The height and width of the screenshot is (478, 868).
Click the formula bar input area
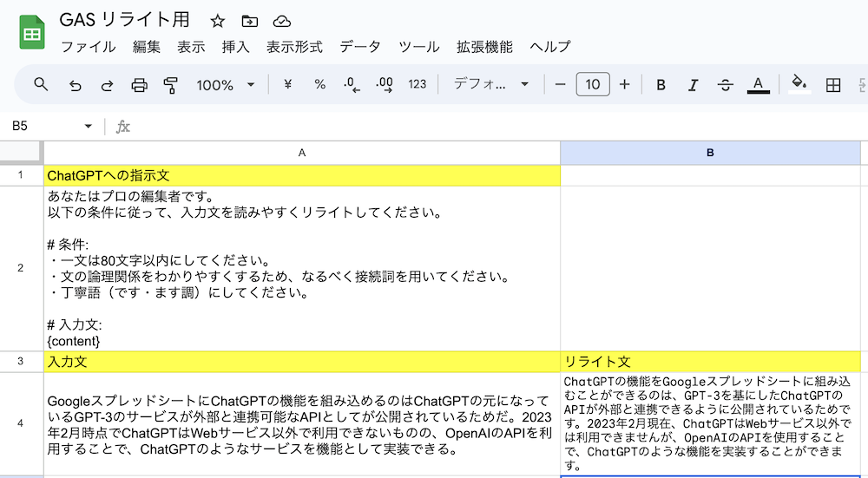pos(498,126)
